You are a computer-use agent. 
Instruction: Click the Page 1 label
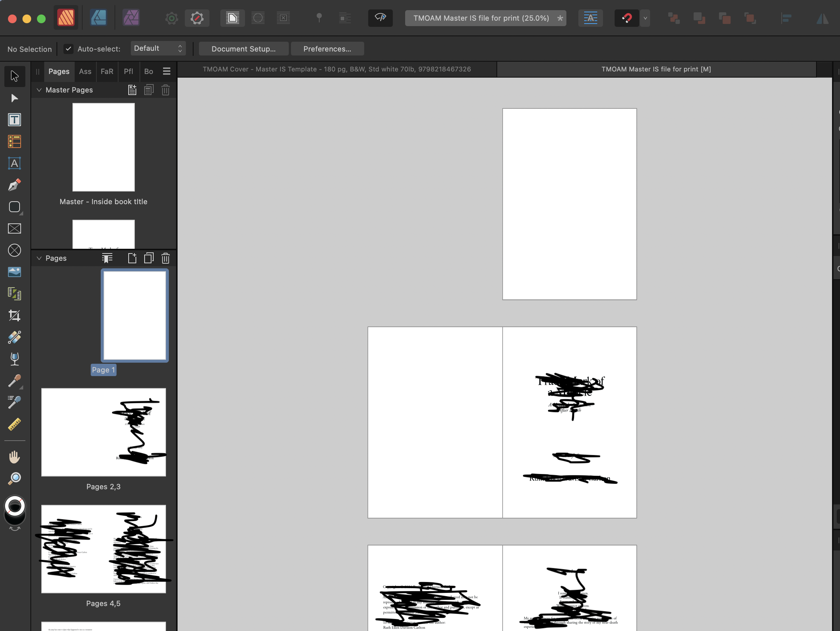click(103, 370)
